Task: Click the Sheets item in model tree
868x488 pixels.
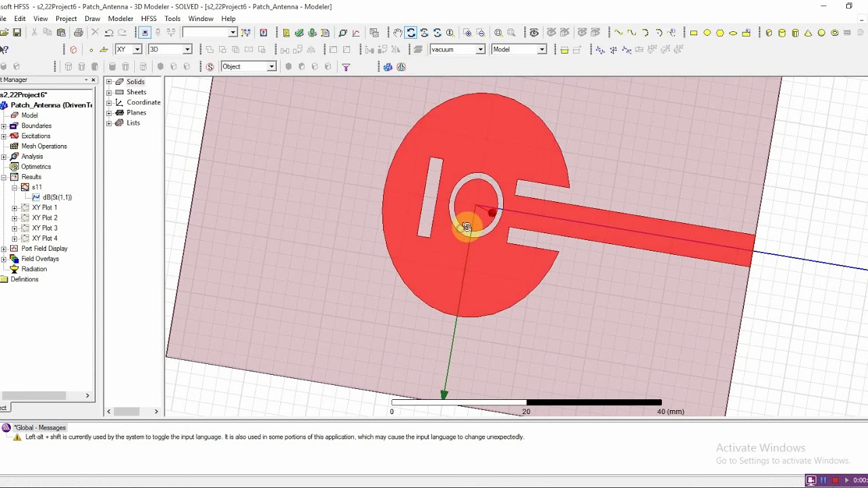Action: [136, 92]
